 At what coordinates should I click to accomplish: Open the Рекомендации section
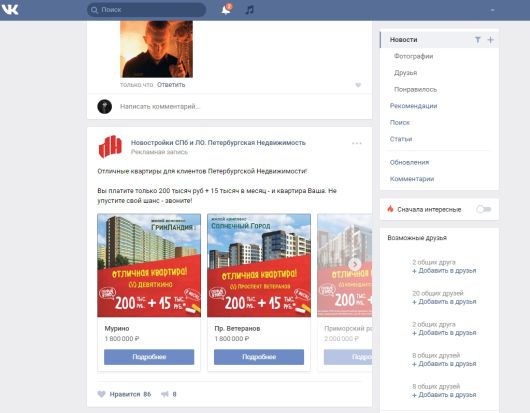413,106
